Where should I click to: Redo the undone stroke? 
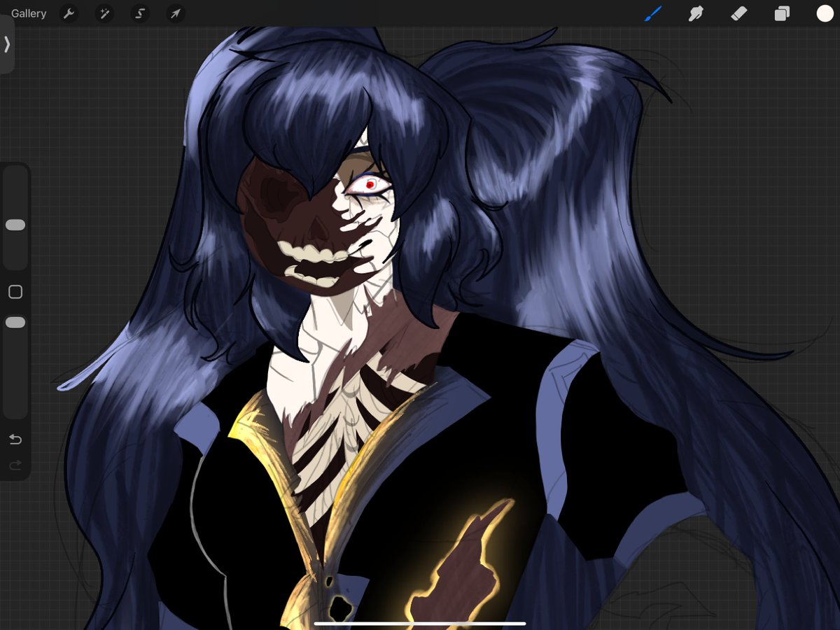click(15, 465)
